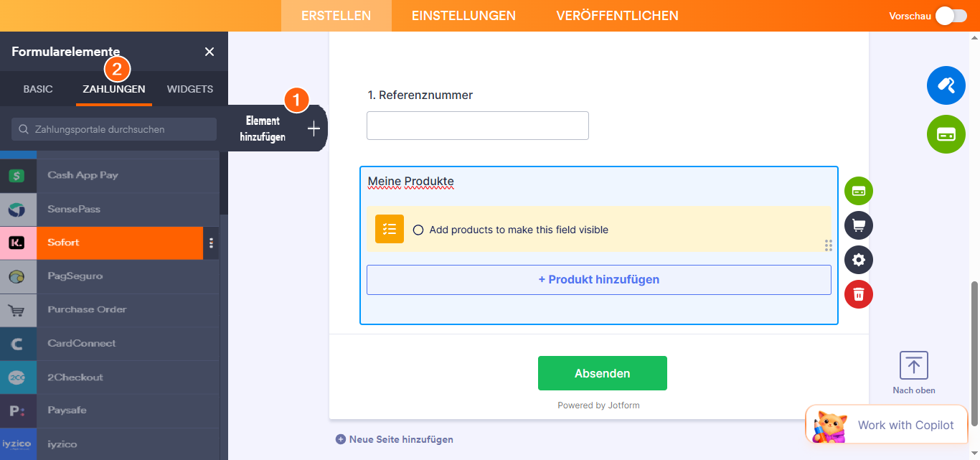Add a product via Produkt hinzufügen

pos(598,279)
